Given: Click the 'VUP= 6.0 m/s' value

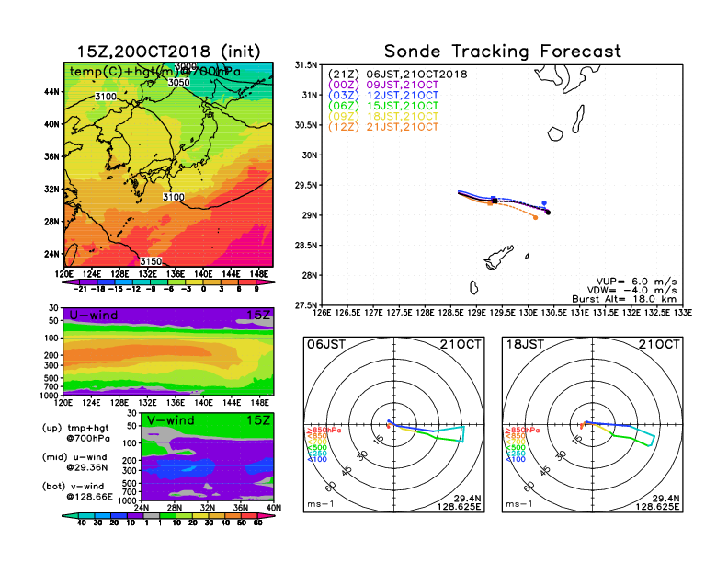Looking at the screenshot, I should (x=636, y=281).
